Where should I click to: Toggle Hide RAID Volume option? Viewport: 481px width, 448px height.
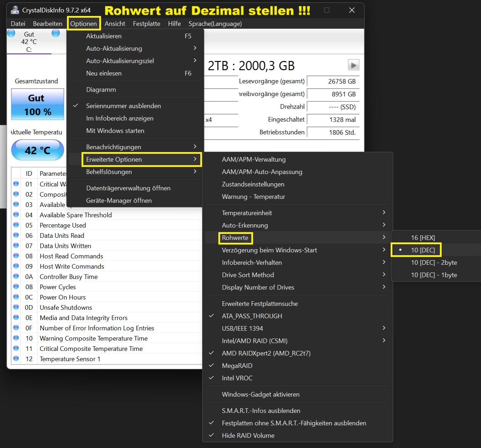[297, 435]
